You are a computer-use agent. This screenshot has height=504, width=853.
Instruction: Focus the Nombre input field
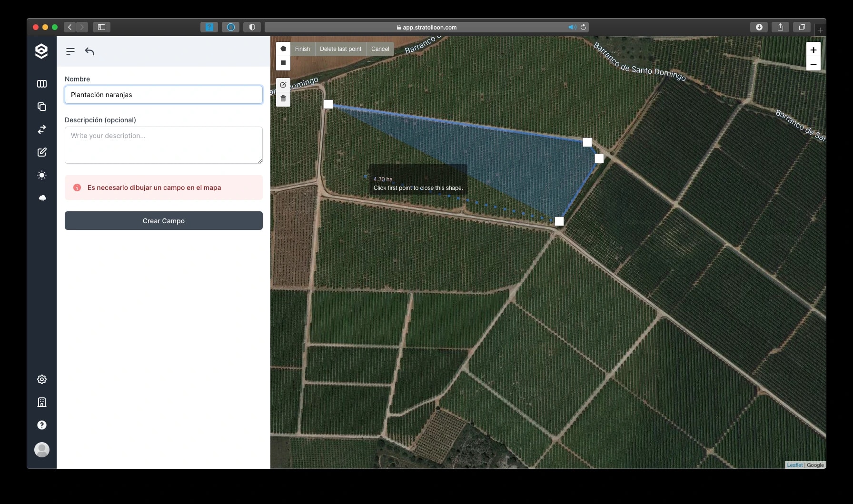point(164,95)
